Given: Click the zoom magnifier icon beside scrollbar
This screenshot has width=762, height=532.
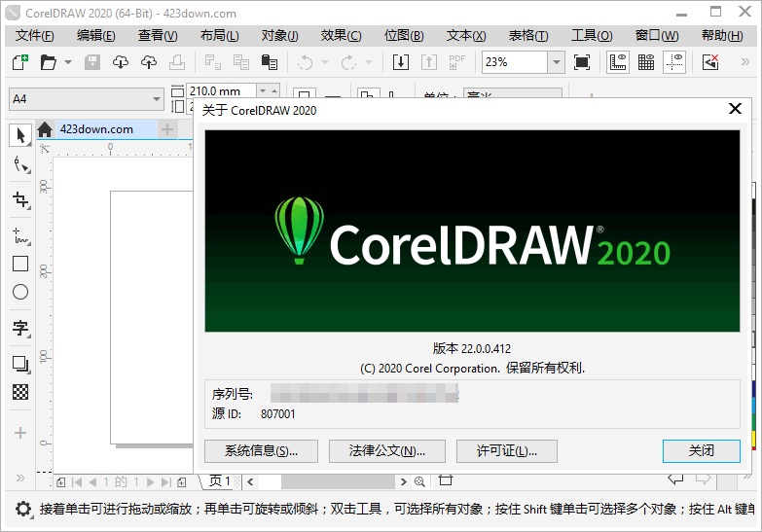Looking at the screenshot, I should 419,481.
